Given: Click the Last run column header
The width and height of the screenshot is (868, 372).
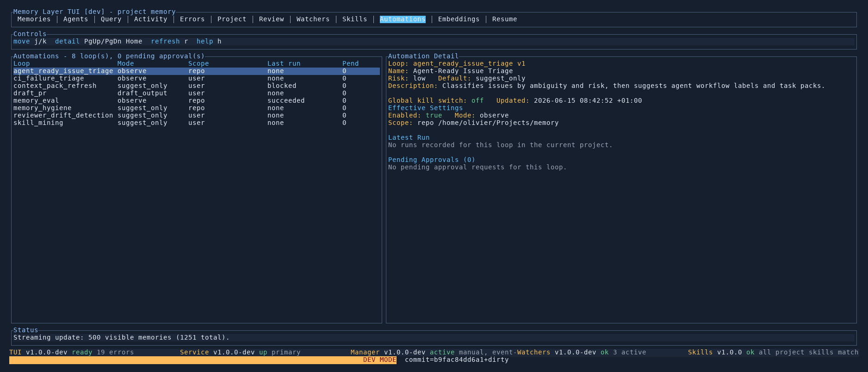Looking at the screenshot, I should pos(284,63).
